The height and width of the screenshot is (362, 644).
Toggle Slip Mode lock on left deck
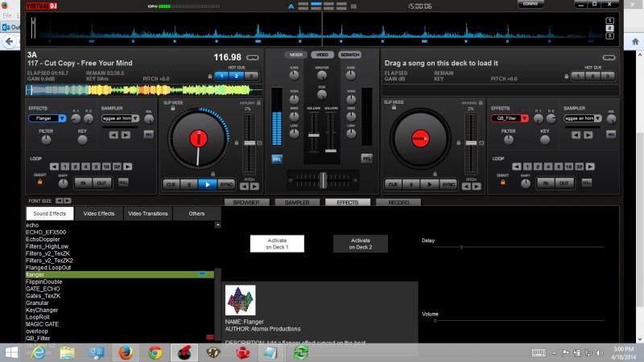173,108
